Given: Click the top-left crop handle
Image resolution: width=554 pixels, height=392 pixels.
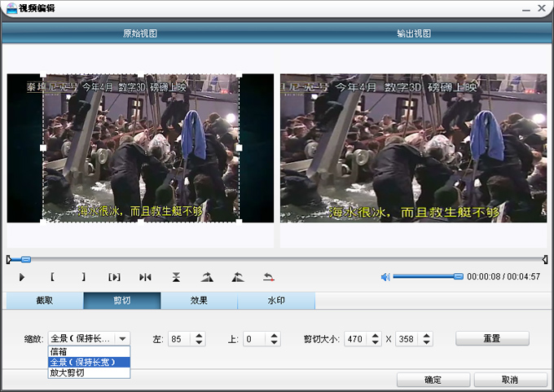Looking at the screenshot, I should tap(43, 75).
